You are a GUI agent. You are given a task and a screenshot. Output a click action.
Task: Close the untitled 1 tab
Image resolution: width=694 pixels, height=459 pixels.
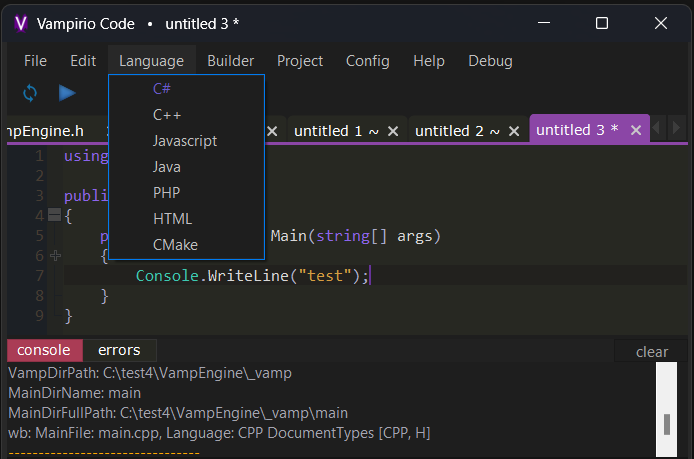(x=393, y=131)
